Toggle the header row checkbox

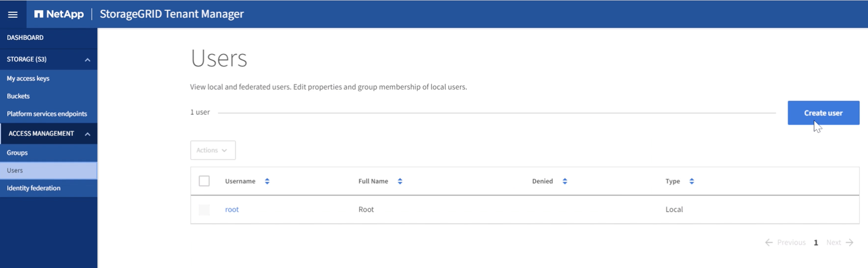click(204, 181)
